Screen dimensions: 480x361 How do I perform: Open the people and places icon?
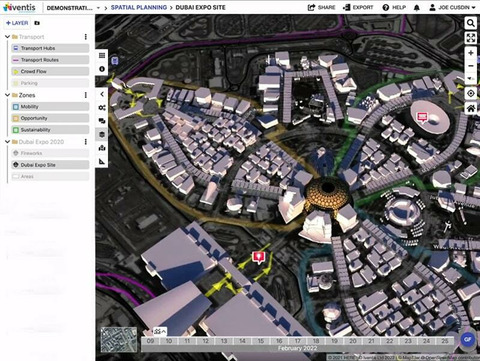pos(102,148)
